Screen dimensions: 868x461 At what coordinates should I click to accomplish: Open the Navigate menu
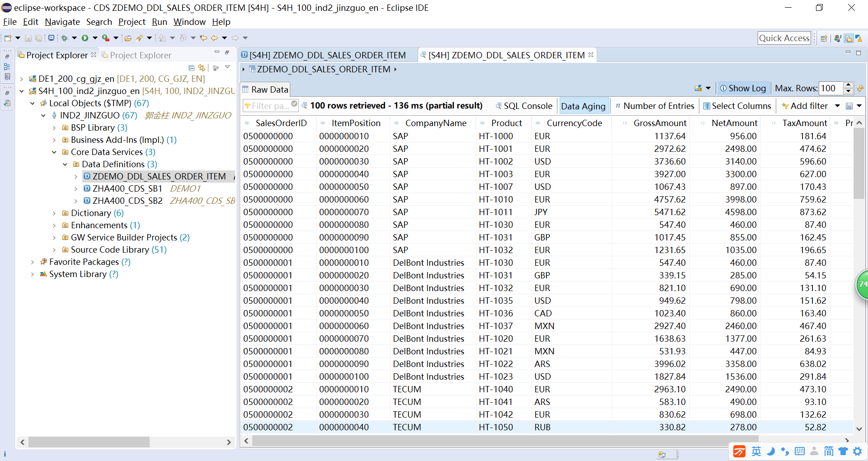point(62,22)
